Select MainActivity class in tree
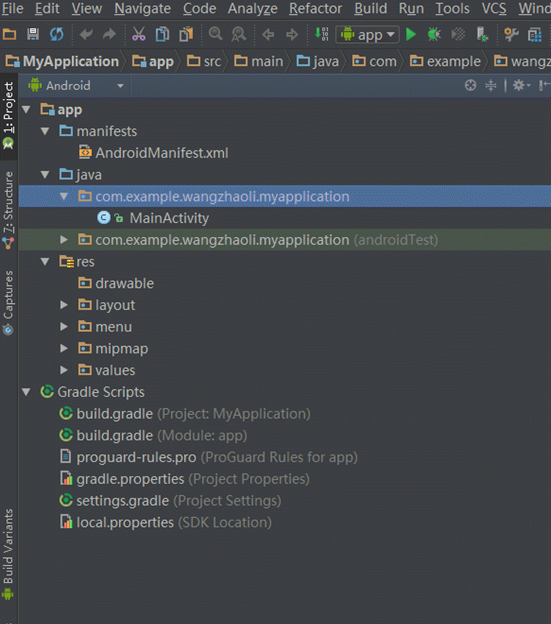Image resolution: width=551 pixels, height=624 pixels. 169,218
